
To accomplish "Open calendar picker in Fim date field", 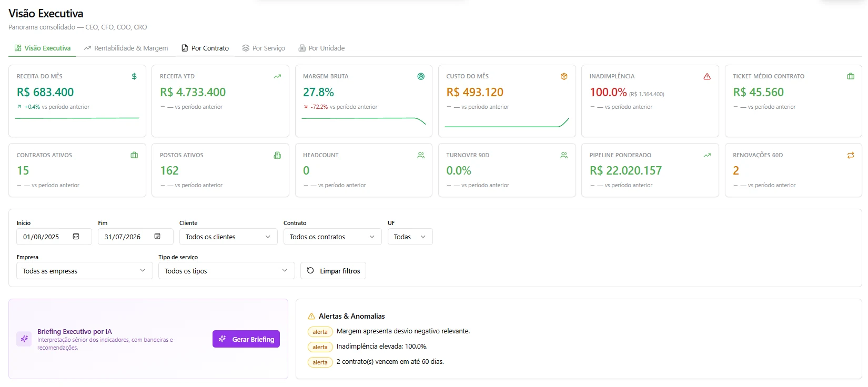I will 157,237.
